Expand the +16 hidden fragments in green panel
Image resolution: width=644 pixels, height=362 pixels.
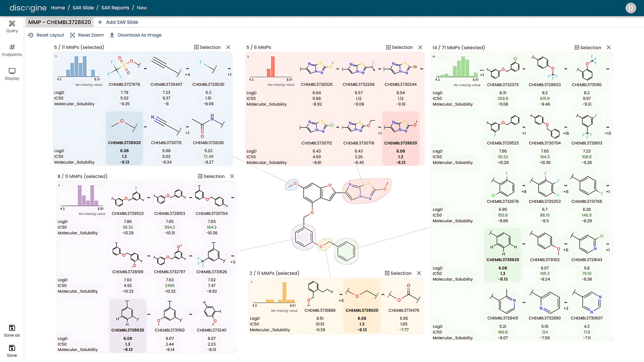coord(565,133)
